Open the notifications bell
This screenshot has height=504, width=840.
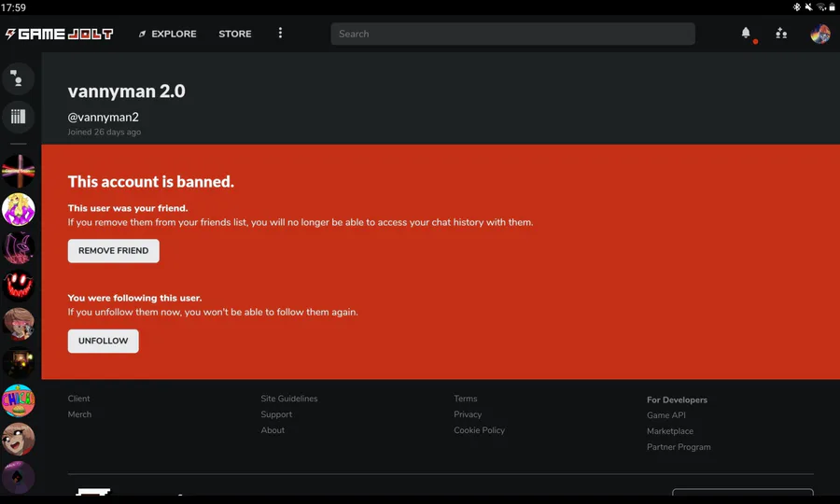[x=746, y=33]
